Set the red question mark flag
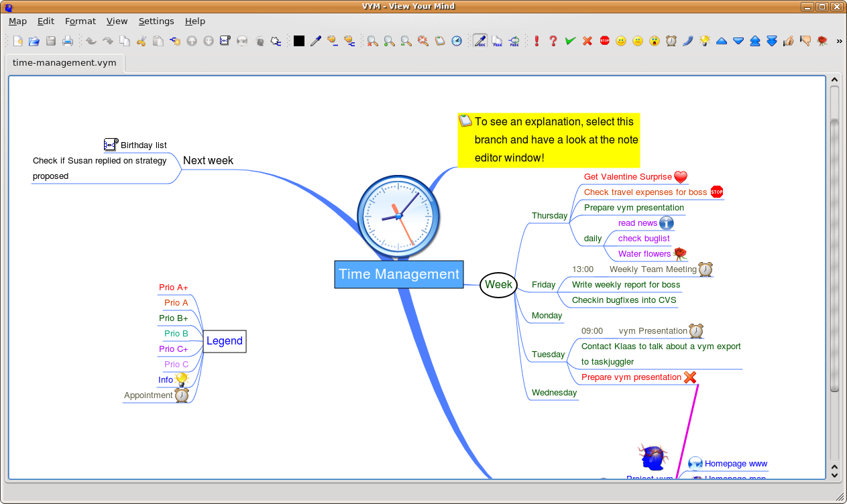 (553, 41)
